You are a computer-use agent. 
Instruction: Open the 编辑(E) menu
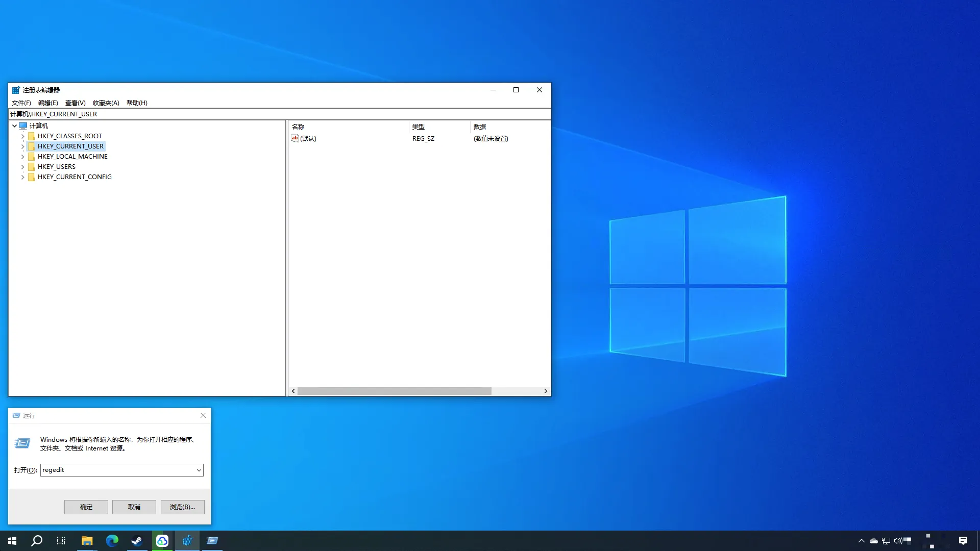click(x=48, y=103)
